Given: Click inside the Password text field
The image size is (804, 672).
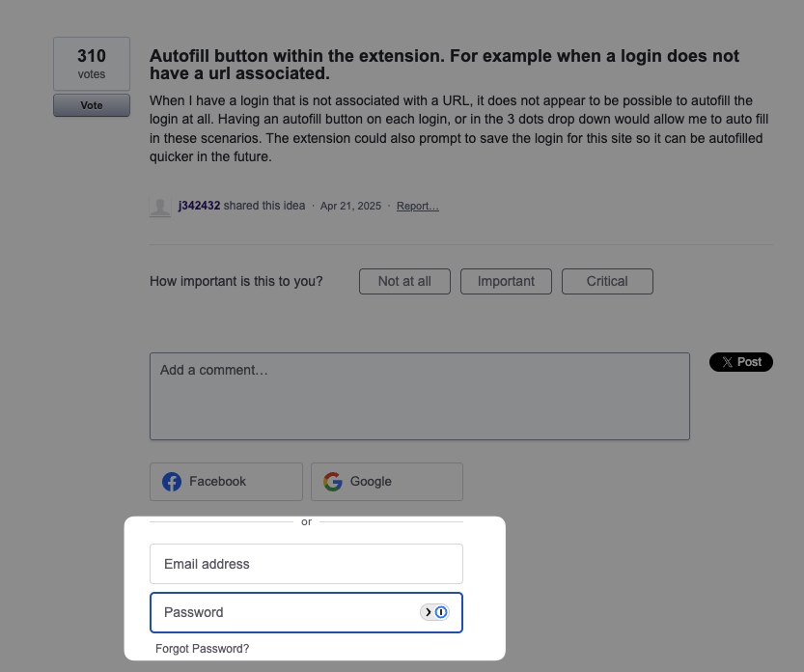Looking at the screenshot, I should click(x=285, y=612).
